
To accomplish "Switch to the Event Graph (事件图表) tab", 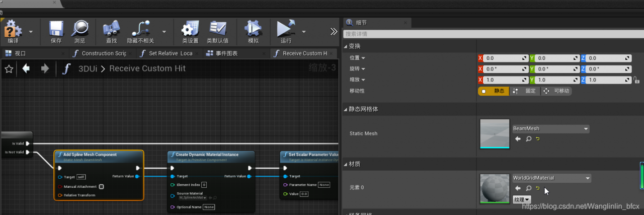I will click(221, 53).
